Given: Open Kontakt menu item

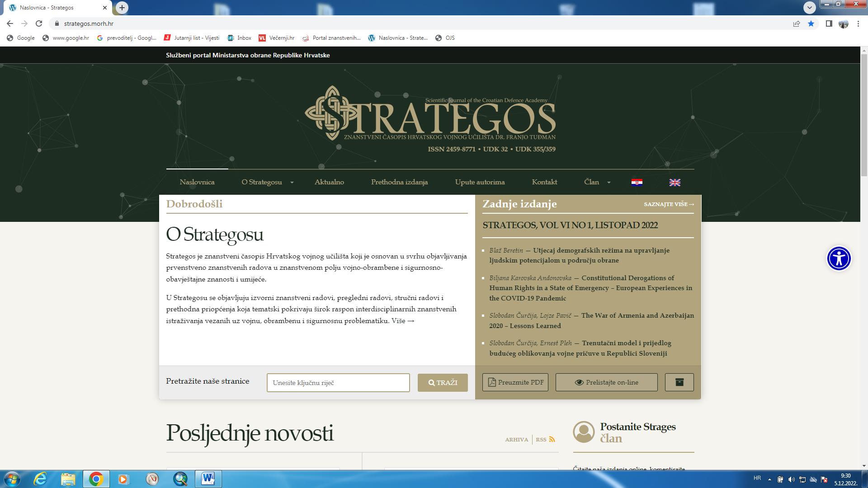Looking at the screenshot, I should 544,182.
